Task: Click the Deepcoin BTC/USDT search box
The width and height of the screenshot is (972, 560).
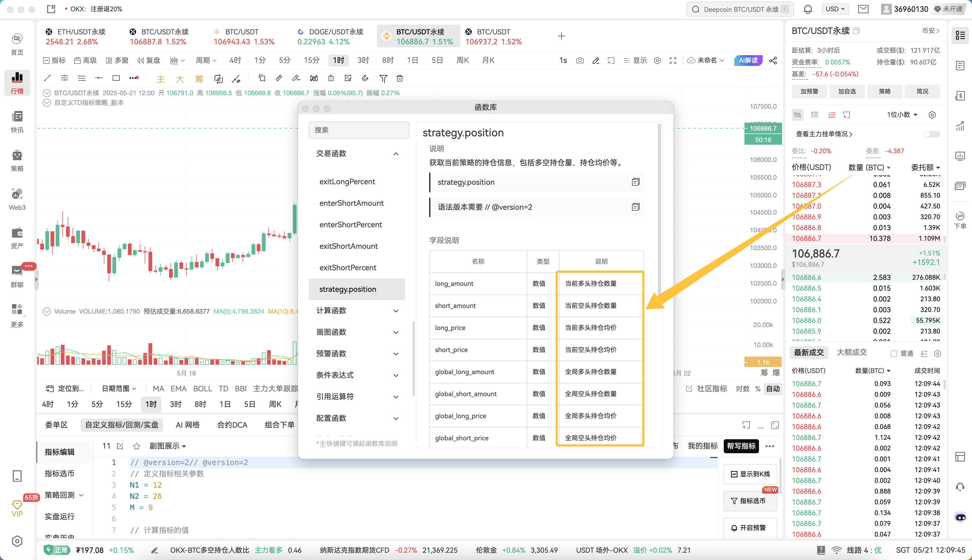Action: pyautogui.click(x=740, y=9)
